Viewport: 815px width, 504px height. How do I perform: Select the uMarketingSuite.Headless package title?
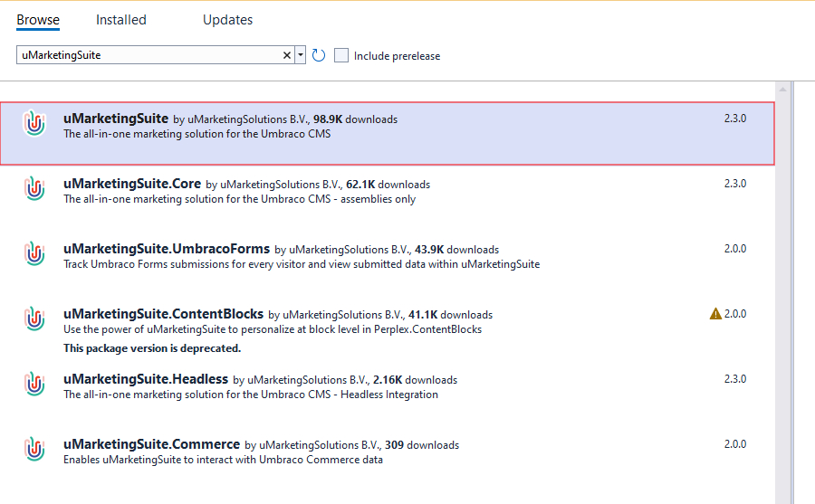coord(145,379)
